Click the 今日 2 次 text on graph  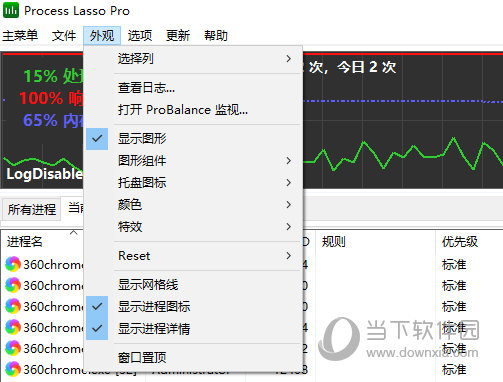point(366,67)
